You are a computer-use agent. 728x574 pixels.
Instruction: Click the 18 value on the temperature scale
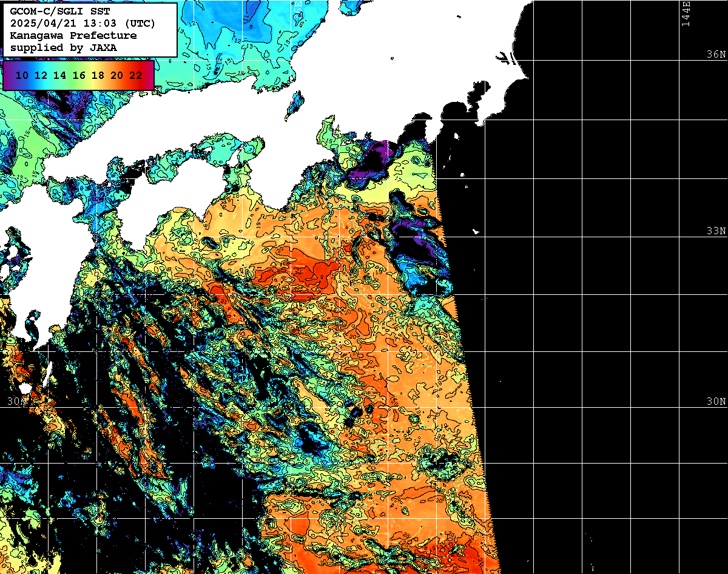[x=98, y=75]
